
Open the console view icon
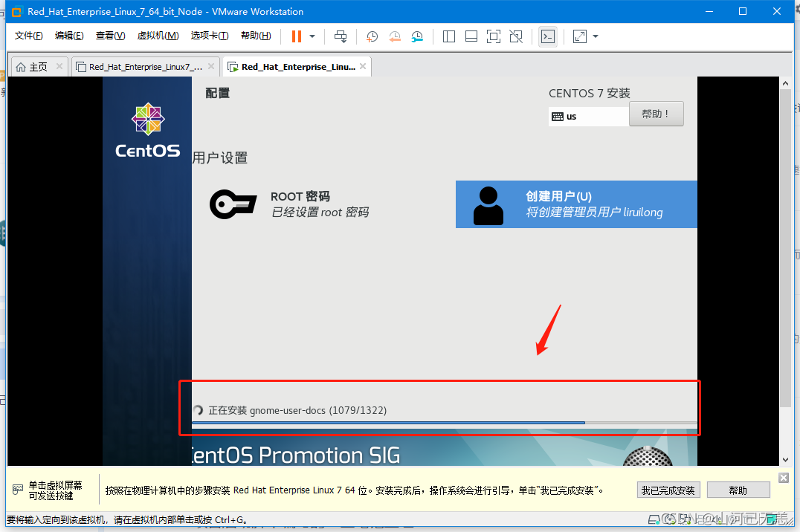click(548, 36)
